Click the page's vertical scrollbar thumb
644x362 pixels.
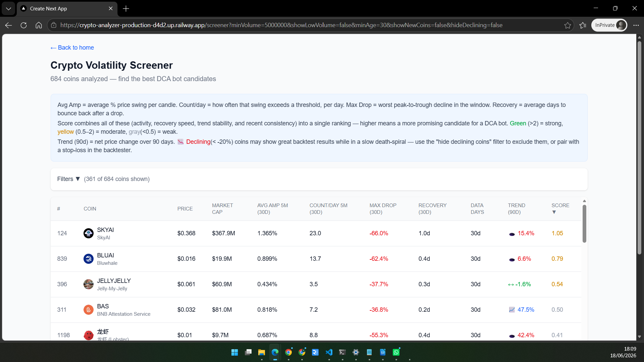[639, 147]
